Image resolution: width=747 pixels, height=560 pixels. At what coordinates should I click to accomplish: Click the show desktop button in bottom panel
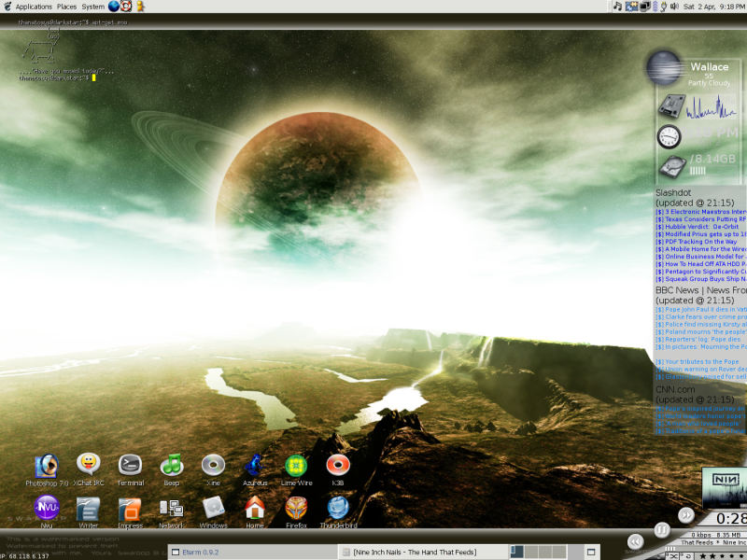[x=591, y=552]
